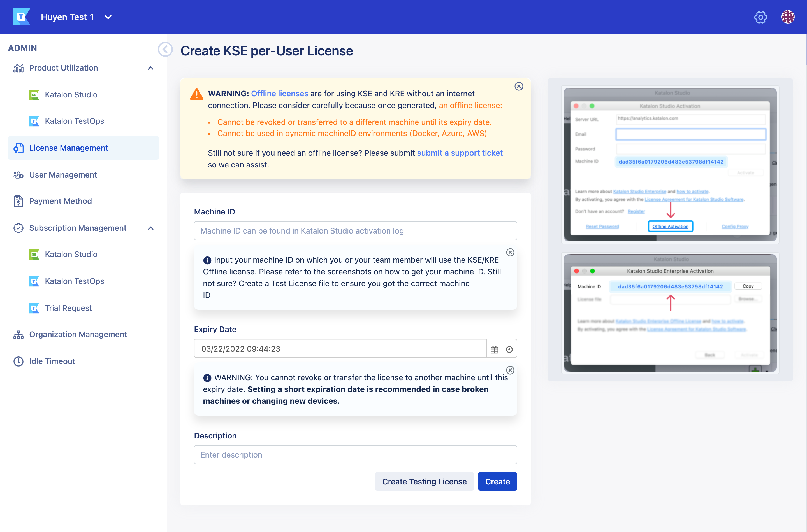Click the Idle Timeout clock icon
Viewport: 807px width, 532px height.
18,361
